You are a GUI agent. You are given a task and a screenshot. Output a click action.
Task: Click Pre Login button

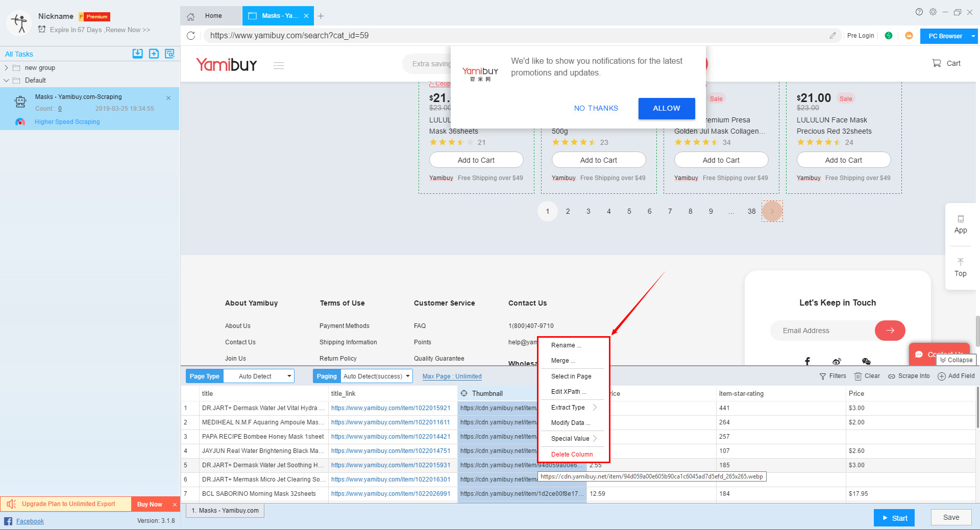[861, 36]
